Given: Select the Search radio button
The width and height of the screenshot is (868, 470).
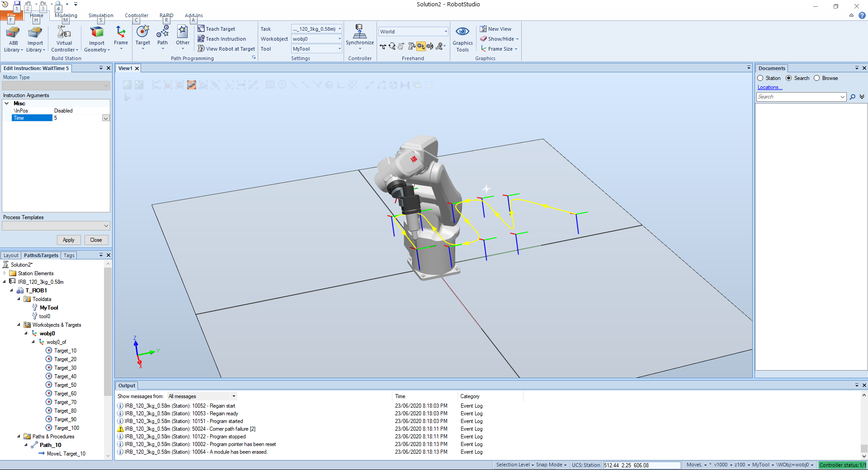Looking at the screenshot, I should pos(789,78).
